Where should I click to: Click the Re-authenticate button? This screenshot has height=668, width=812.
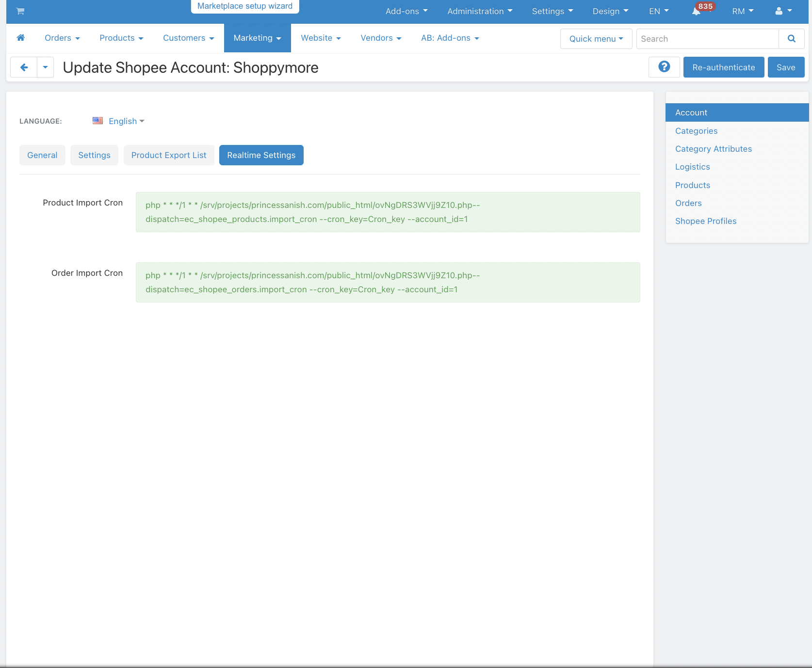point(723,67)
